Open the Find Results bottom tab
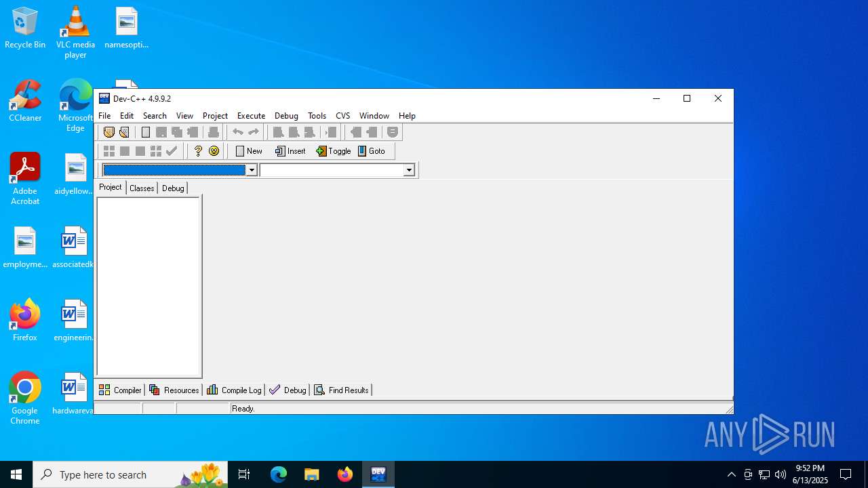The width and height of the screenshot is (868, 488). [x=341, y=390]
